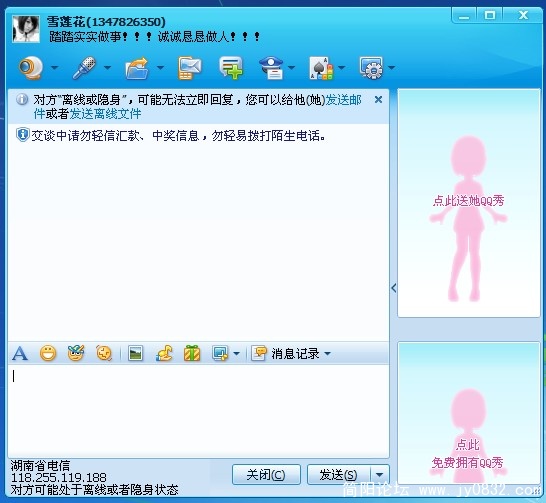The height and width of the screenshot is (503, 546).
Task: Expand the voice call dropdown arrow
Action: click(x=108, y=68)
